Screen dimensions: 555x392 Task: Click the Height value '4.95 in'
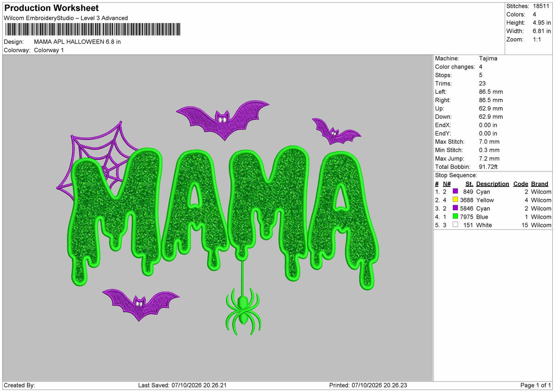(541, 23)
